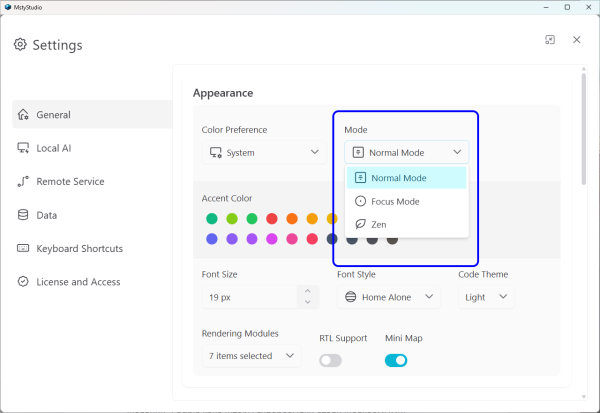Select Normal Mode option in the list

coord(398,178)
